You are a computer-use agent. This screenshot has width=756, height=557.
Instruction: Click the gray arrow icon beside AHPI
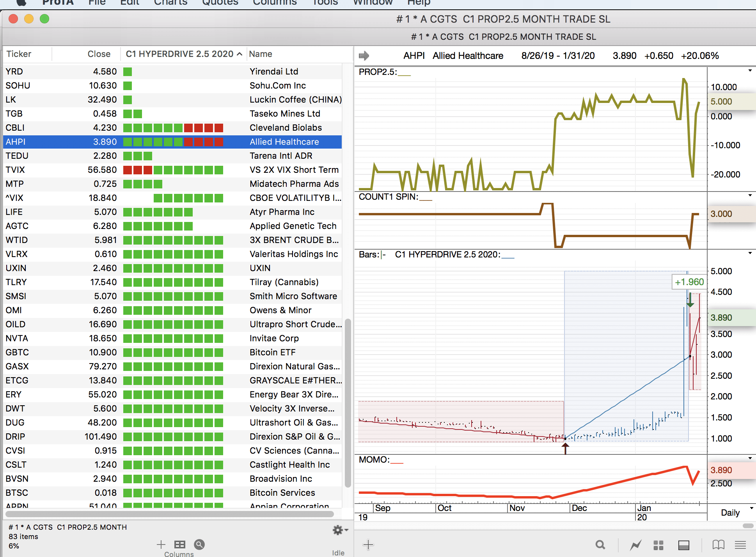point(364,56)
